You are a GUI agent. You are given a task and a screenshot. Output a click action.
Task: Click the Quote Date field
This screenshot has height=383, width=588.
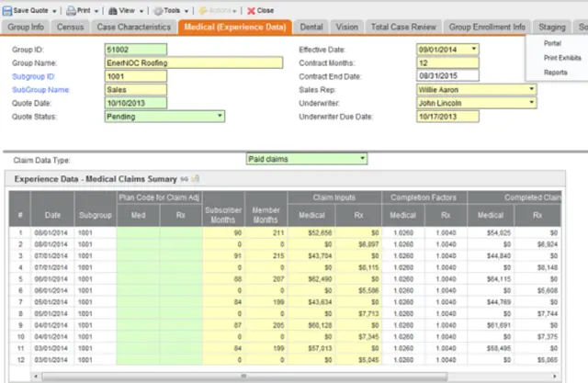(136, 103)
